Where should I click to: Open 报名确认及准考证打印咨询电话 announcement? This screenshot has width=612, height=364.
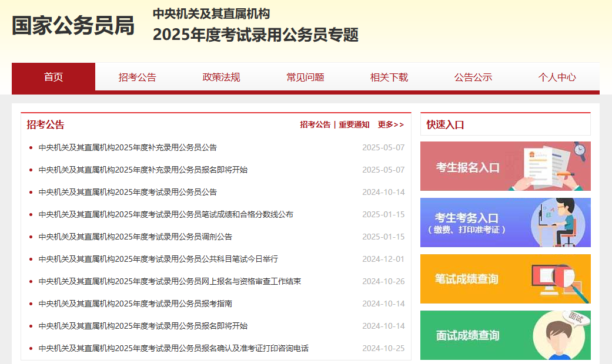click(173, 348)
